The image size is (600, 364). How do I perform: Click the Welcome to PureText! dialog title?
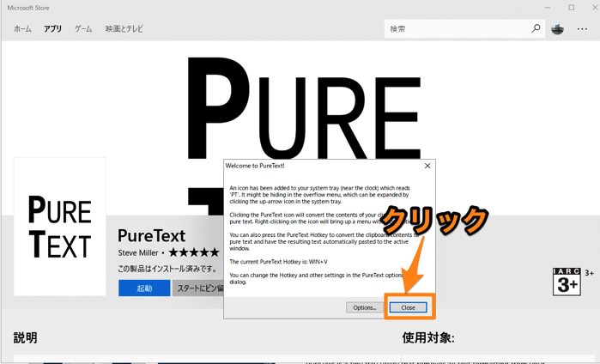coord(255,166)
